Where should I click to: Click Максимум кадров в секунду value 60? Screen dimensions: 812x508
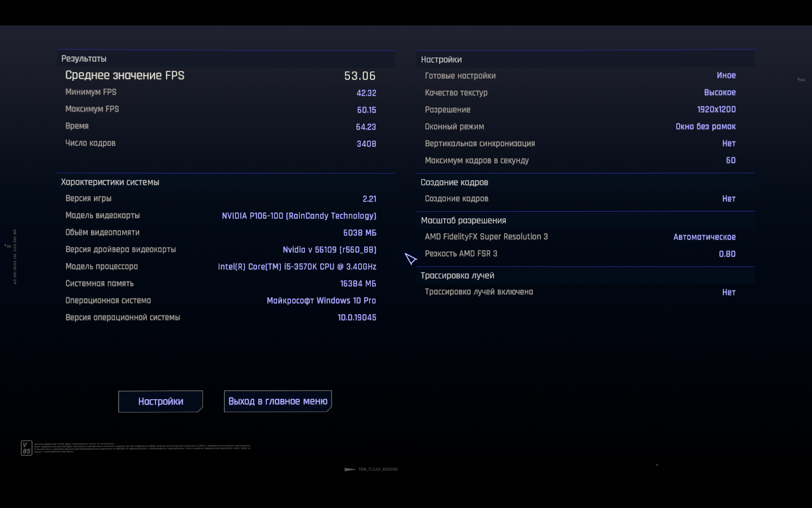pyautogui.click(x=730, y=160)
